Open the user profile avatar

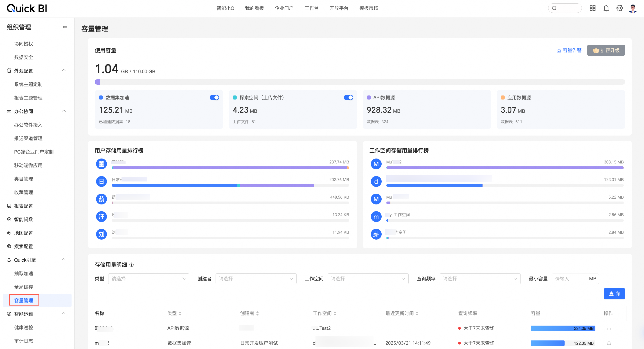click(x=633, y=8)
